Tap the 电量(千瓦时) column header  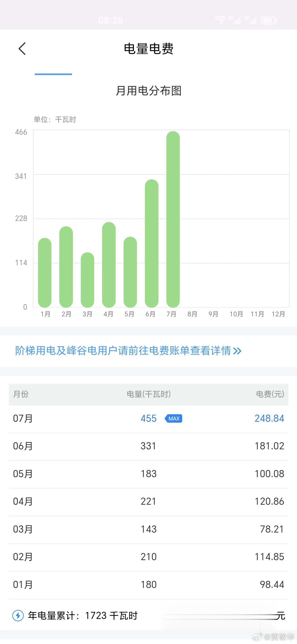(149, 394)
